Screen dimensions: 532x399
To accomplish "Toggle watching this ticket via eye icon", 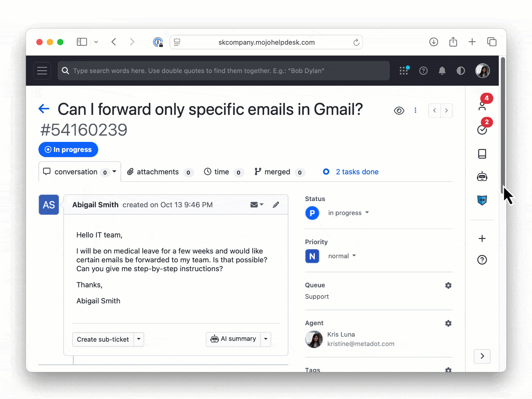I will [399, 110].
